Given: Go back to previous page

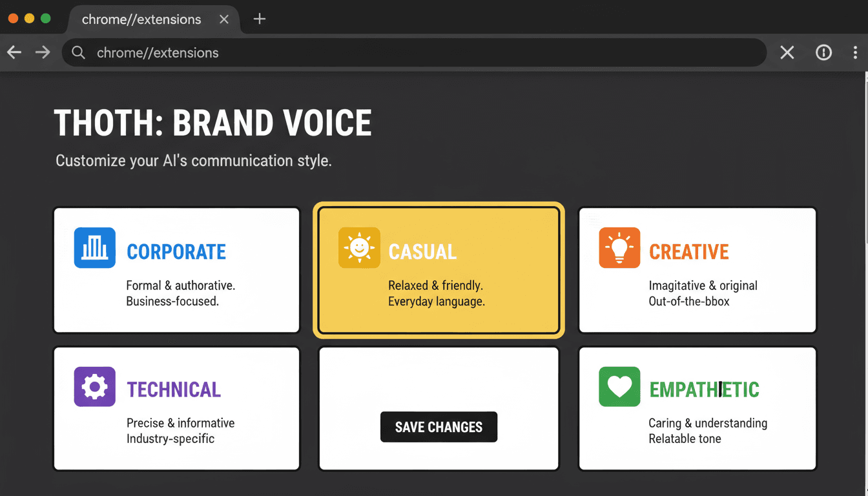Looking at the screenshot, I should point(14,53).
